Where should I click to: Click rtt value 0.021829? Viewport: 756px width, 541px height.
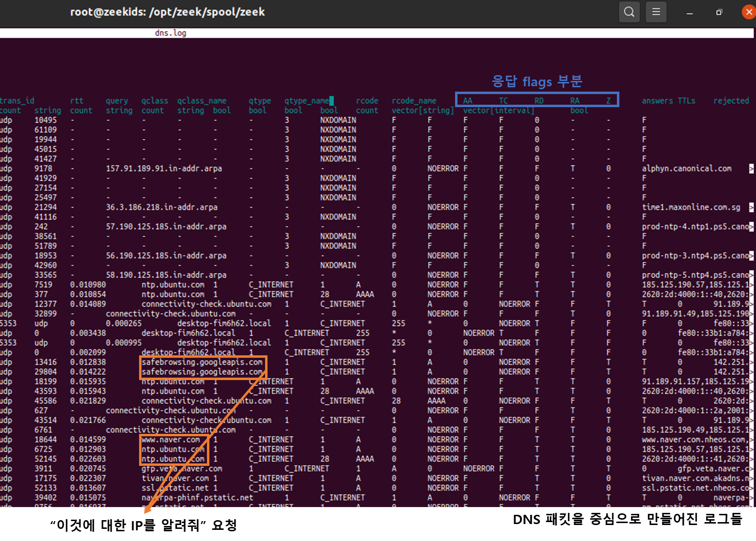[x=88, y=401]
